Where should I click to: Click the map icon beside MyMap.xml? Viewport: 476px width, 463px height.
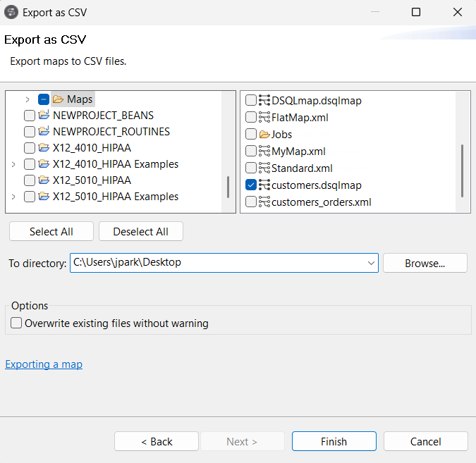click(265, 152)
